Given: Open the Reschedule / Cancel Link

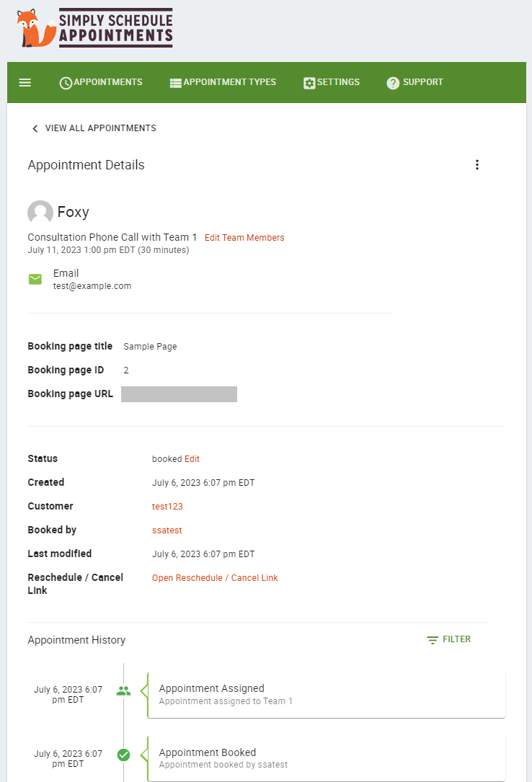Looking at the screenshot, I should [x=215, y=577].
